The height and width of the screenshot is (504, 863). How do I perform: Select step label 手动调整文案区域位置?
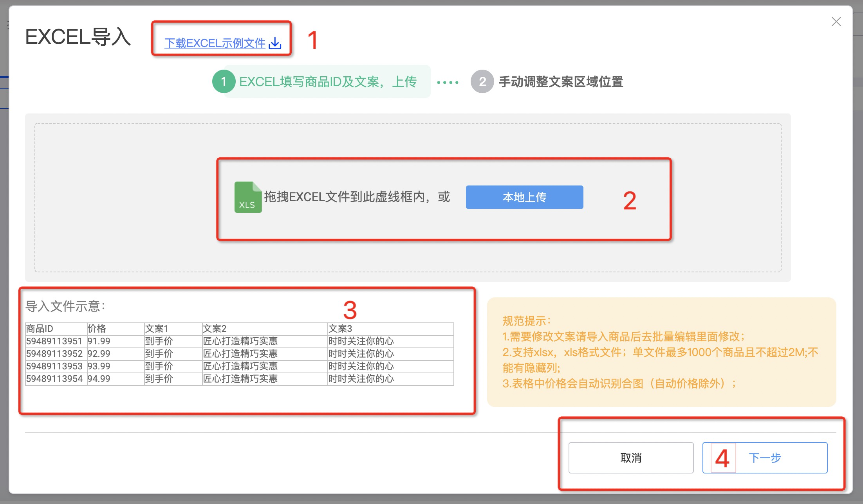click(x=561, y=83)
